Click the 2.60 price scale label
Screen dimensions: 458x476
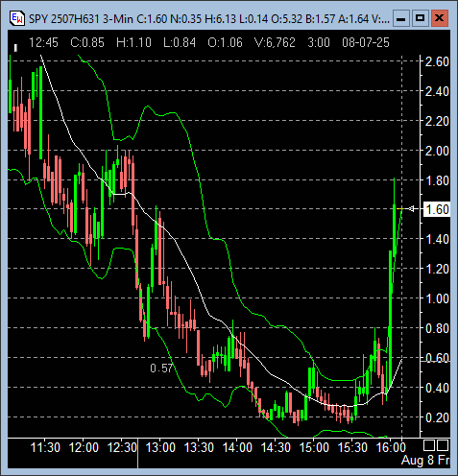tap(437, 61)
